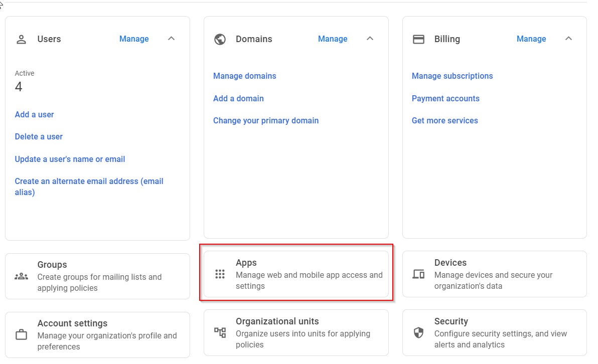The height and width of the screenshot is (364, 598).
Task: Open Manage link in Billing card
Action: point(531,39)
